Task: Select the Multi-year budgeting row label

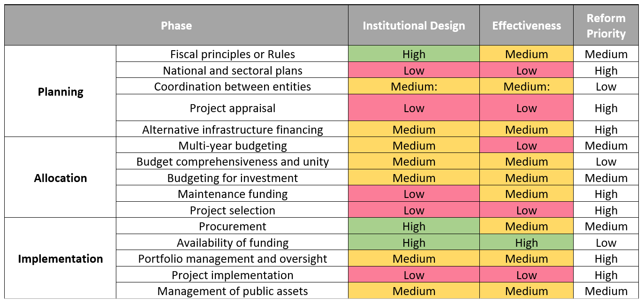Action: pyautogui.click(x=233, y=145)
